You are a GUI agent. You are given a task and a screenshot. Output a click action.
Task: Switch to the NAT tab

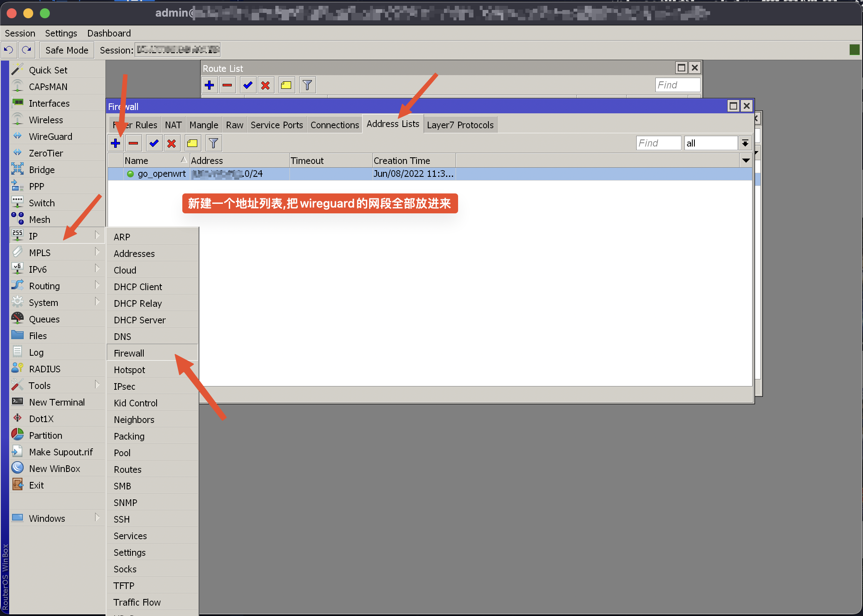[173, 125]
